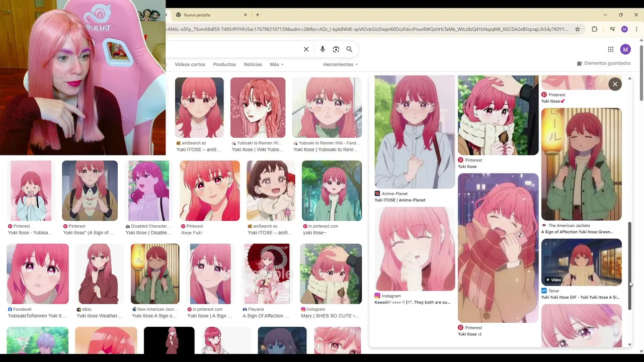644x362 pixels.
Task: Open the Anime-Planet Yuki ITOSE preview image
Action: point(415,132)
